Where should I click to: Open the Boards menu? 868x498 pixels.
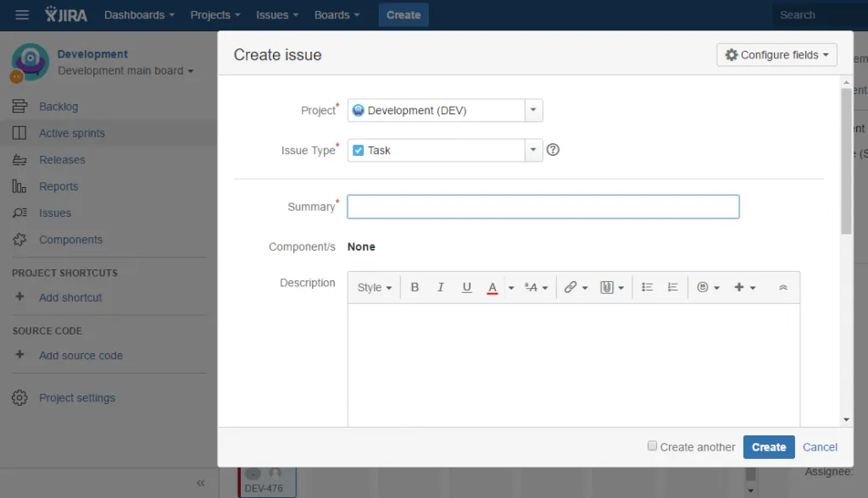[337, 14]
